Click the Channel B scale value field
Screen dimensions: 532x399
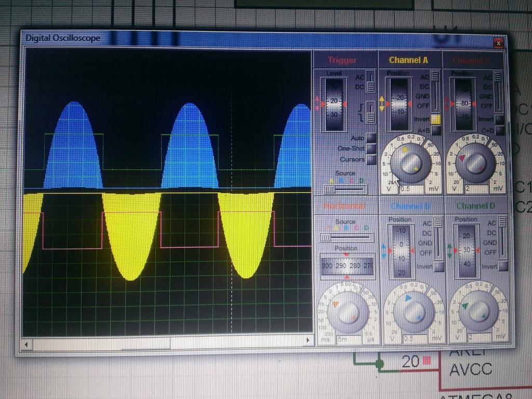415,338
